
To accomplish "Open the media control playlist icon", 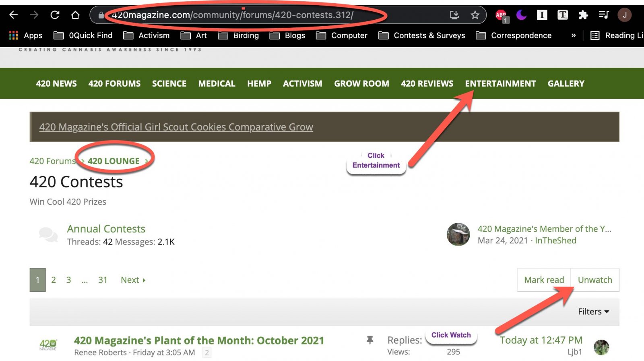I will click(604, 15).
